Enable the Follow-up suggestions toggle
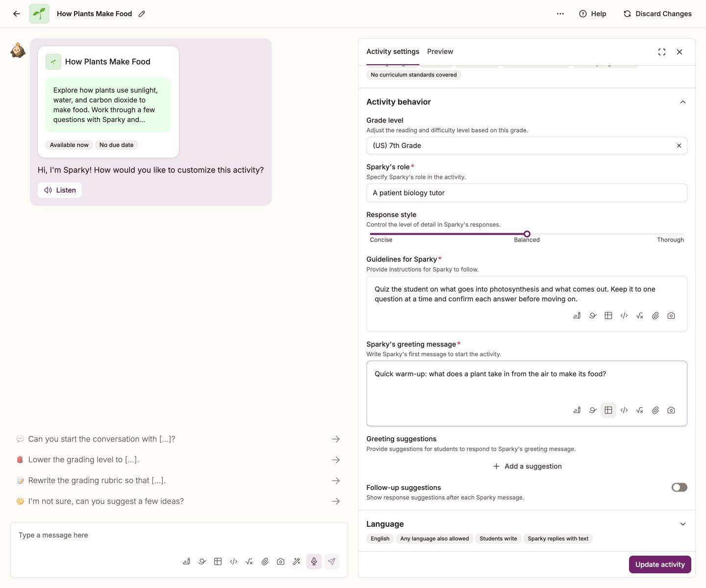 (679, 487)
